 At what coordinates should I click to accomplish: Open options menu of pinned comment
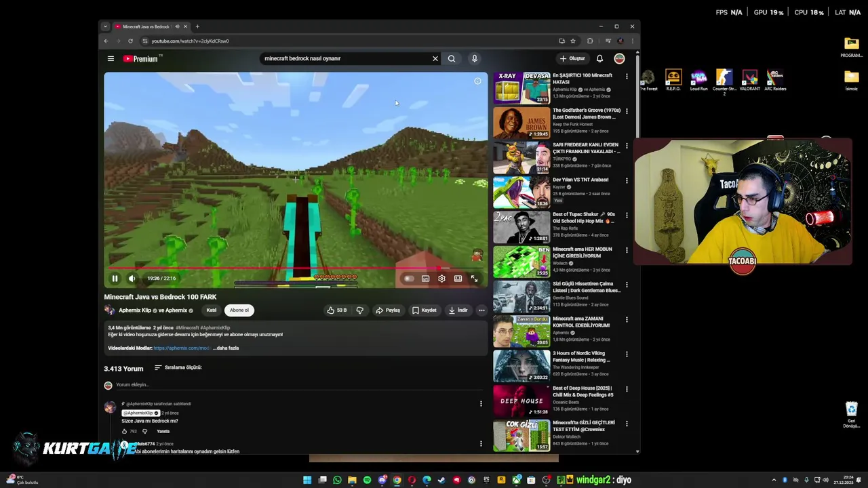481,404
